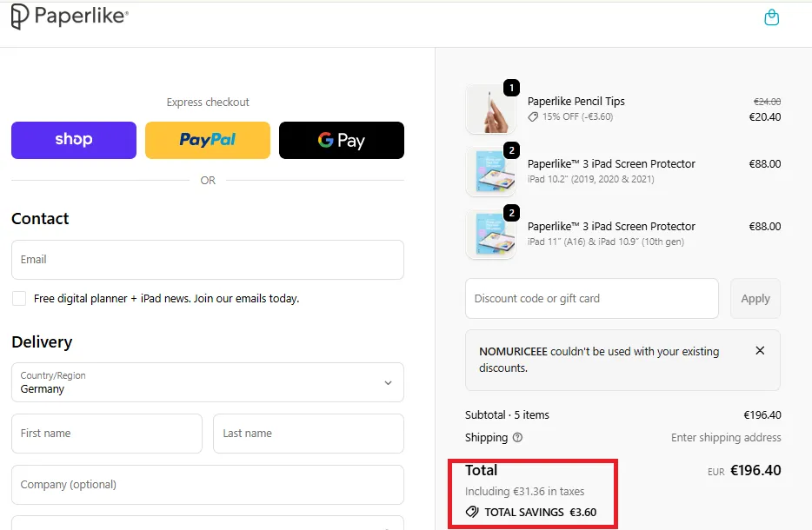The height and width of the screenshot is (530, 812).
Task: Click the discount code or gift card field
Action: point(591,298)
